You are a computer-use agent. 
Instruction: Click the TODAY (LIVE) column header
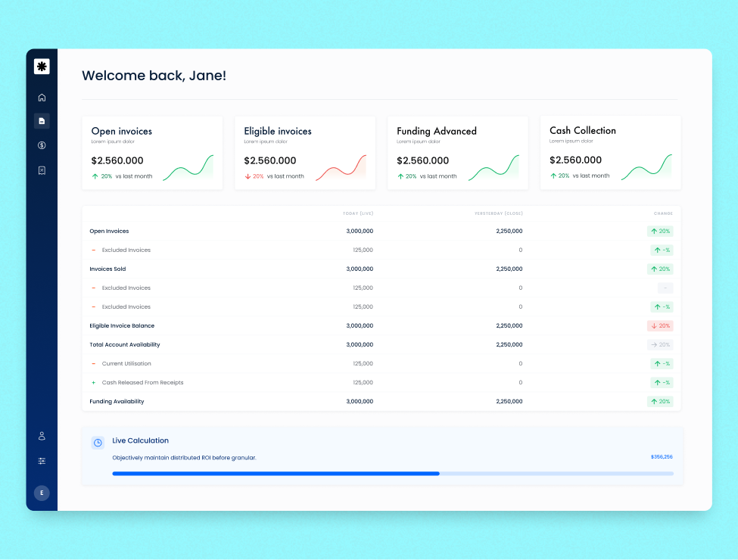(x=358, y=213)
